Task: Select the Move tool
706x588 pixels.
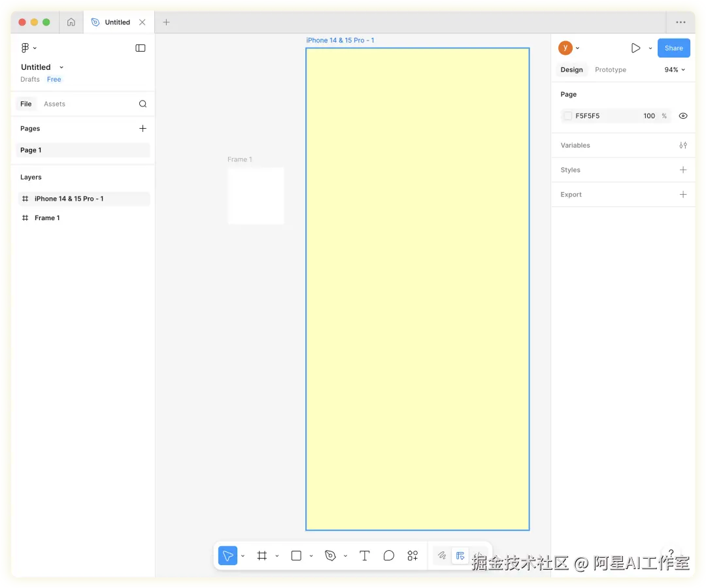Action: pos(228,556)
